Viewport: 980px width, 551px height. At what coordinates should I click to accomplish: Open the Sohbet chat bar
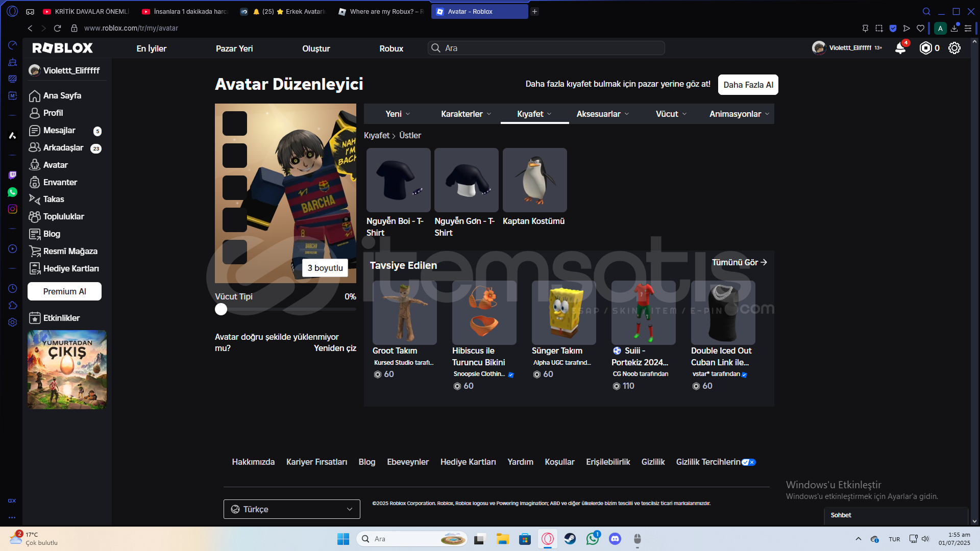896,515
